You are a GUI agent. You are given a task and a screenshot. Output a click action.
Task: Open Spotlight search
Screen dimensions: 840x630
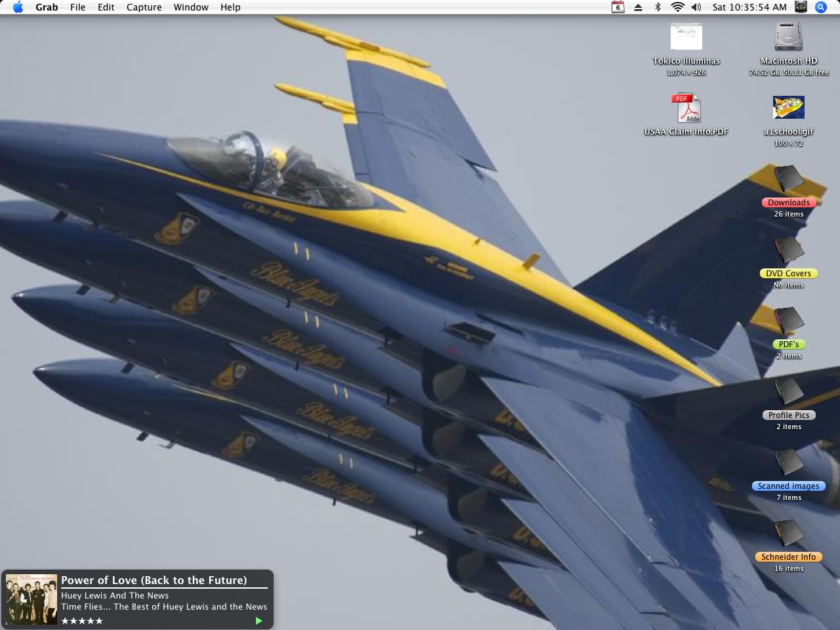(821, 7)
